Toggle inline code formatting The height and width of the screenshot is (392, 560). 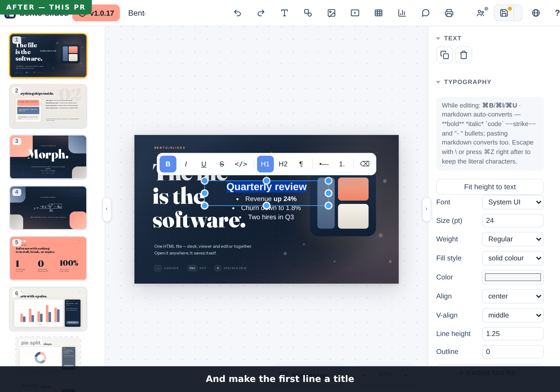tap(241, 164)
